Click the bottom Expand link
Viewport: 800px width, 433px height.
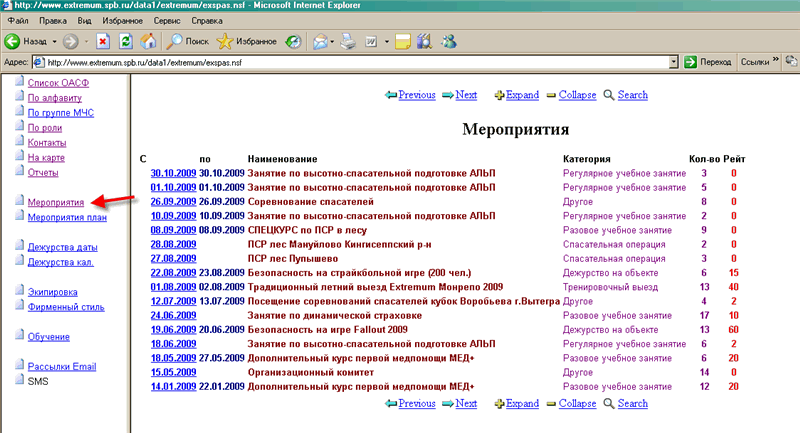(522, 403)
